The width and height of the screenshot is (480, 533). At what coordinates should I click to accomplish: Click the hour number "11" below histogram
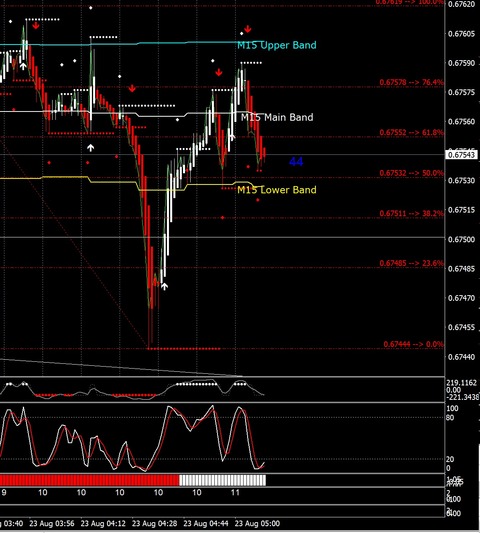(235, 493)
